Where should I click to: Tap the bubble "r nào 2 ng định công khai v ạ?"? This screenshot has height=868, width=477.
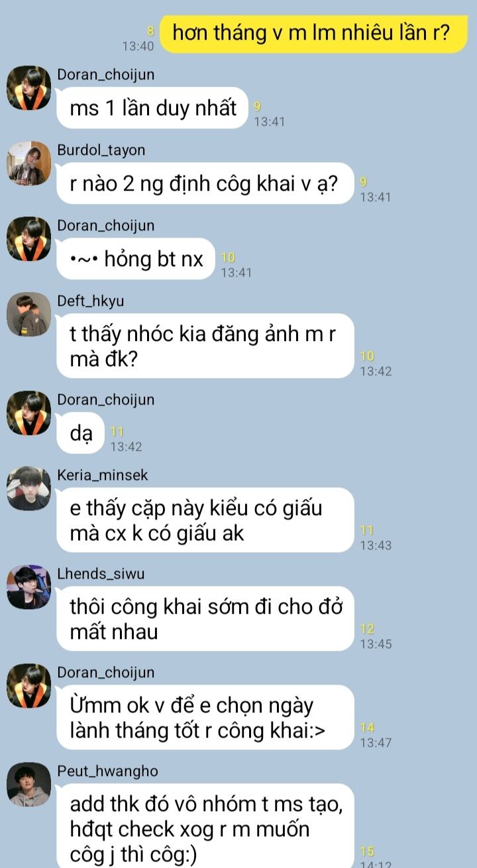coord(205,183)
